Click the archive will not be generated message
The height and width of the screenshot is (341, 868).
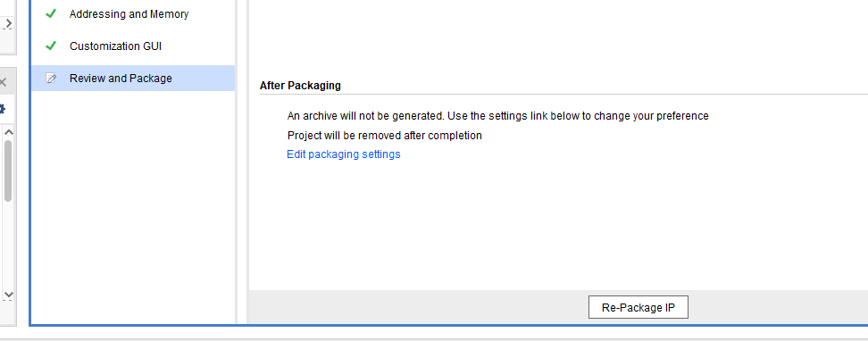(x=497, y=116)
